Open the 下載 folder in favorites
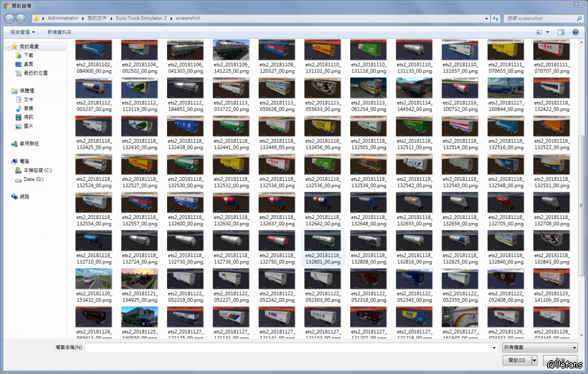 click(28, 56)
